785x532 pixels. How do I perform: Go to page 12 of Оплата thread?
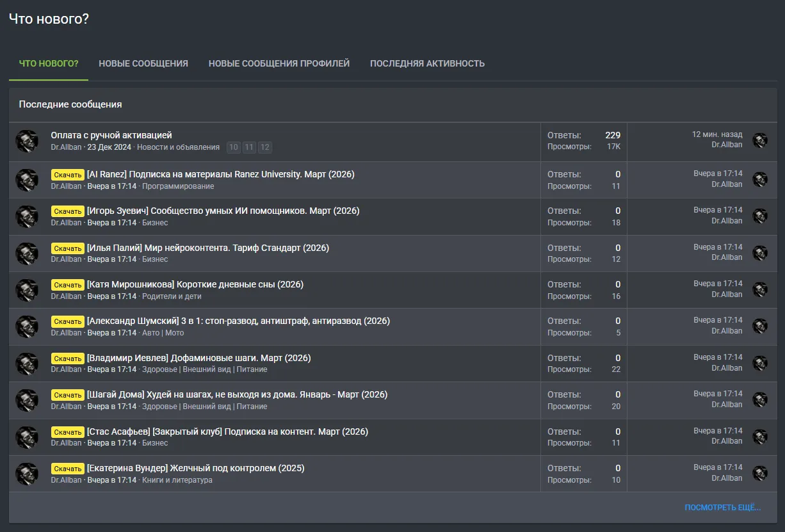point(265,147)
